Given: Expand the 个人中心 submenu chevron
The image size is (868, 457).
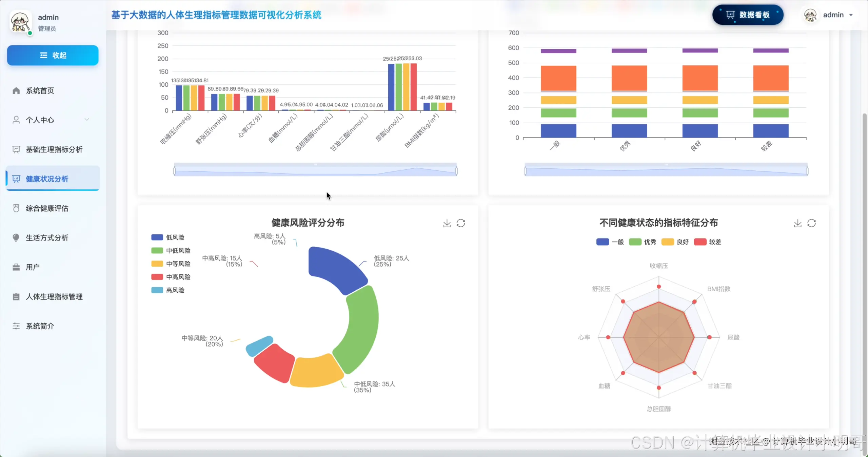Looking at the screenshot, I should click(87, 120).
